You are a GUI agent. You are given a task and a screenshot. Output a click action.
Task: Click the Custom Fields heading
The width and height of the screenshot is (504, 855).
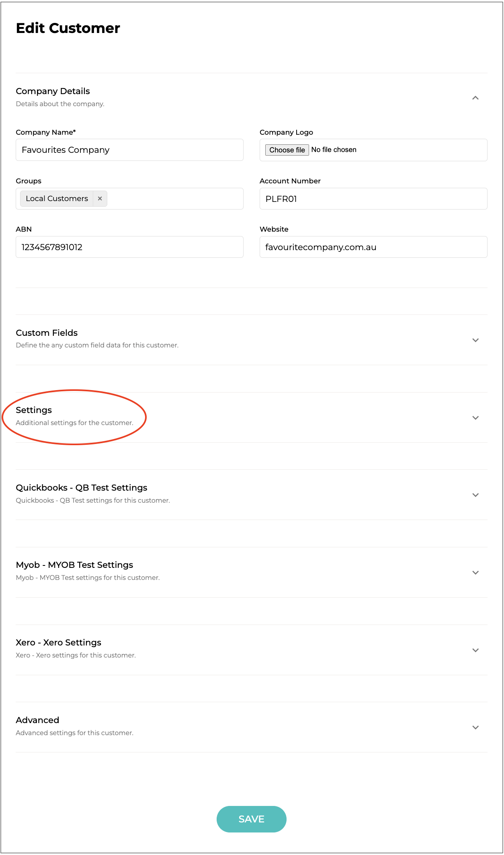47,333
